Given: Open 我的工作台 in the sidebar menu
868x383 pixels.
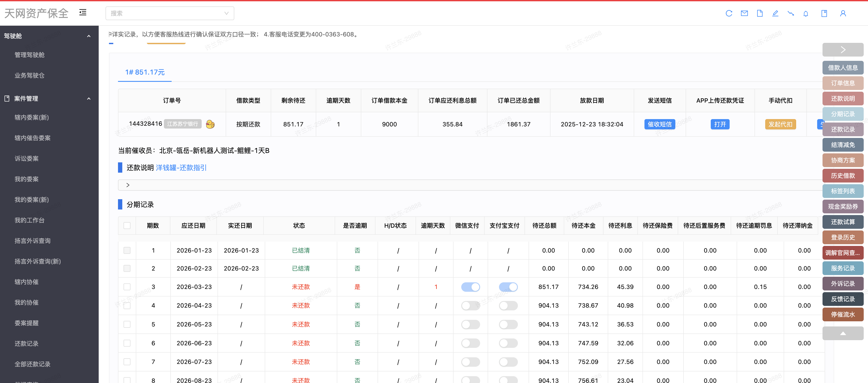Looking at the screenshot, I should 29,220.
